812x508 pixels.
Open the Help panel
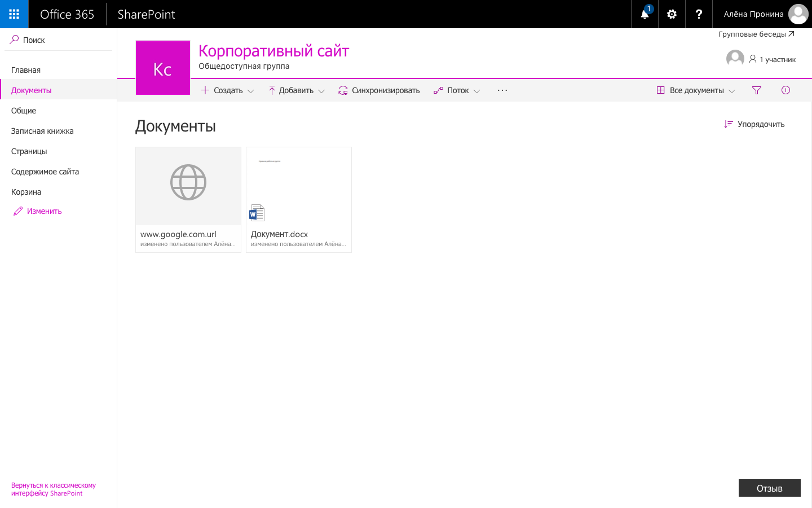tap(699, 14)
